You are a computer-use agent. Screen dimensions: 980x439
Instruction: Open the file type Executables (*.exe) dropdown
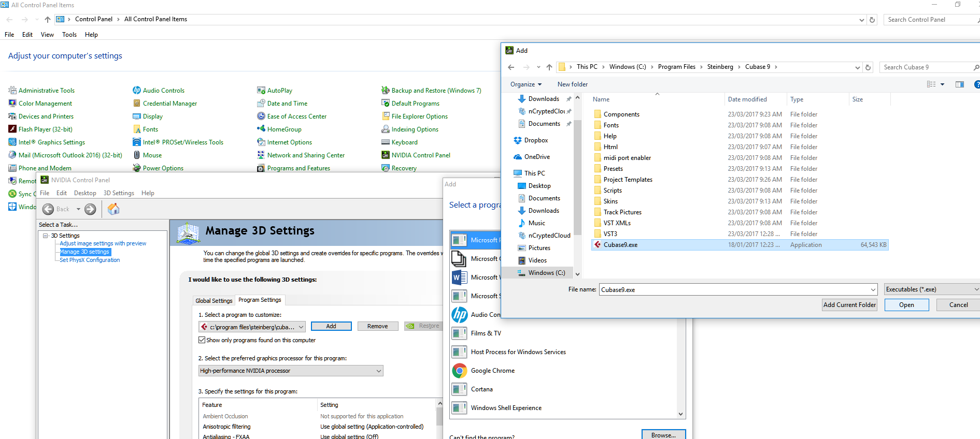point(932,289)
